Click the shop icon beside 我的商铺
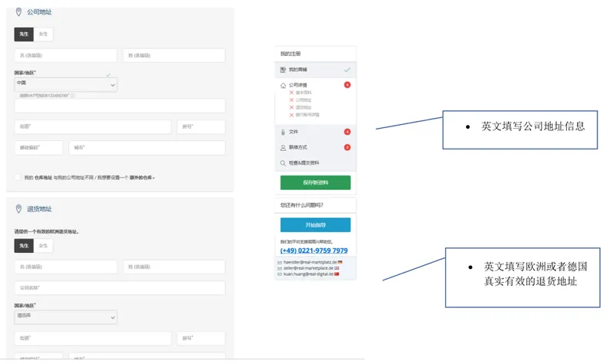Screen dimensions: 613x364 click(283, 70)
